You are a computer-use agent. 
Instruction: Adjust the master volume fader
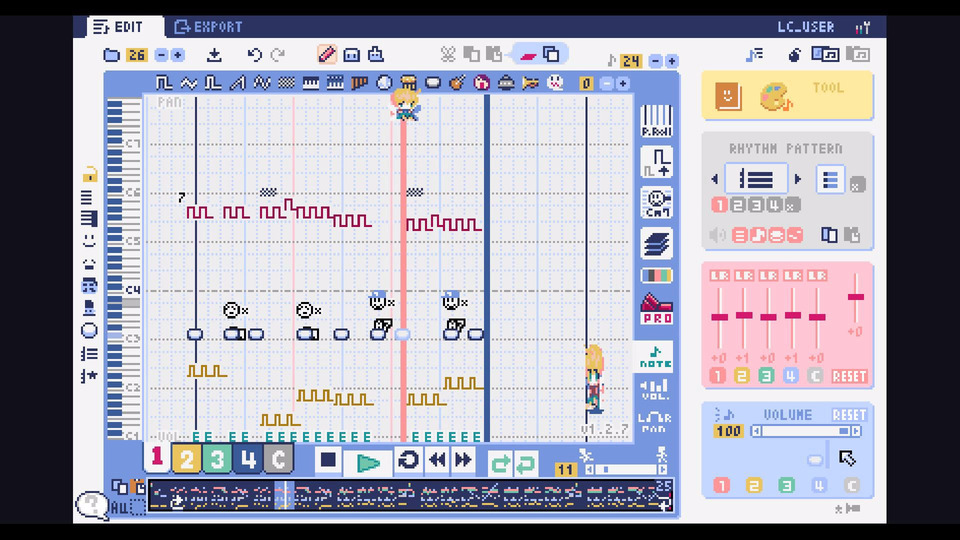click(x=855, y=298)
